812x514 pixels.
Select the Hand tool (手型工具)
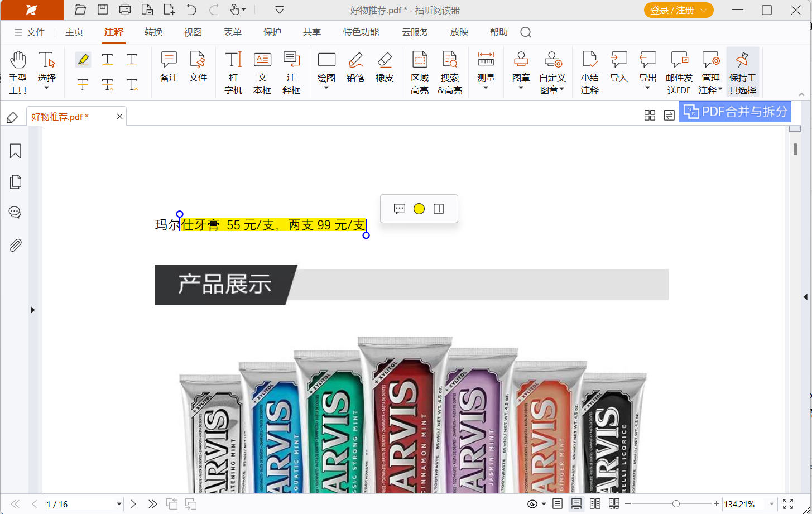18,72
